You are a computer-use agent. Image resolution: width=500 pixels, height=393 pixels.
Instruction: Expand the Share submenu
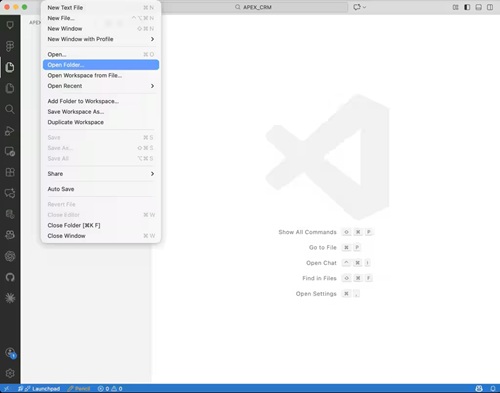101,174
